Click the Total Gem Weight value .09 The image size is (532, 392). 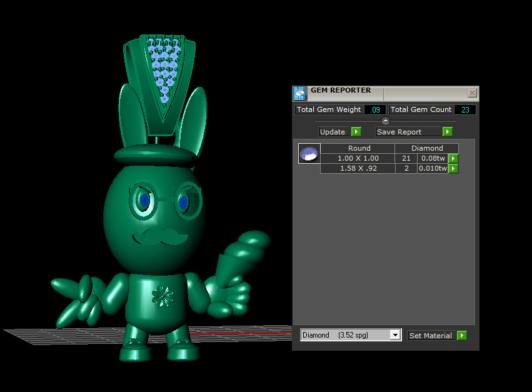point(375,109)
